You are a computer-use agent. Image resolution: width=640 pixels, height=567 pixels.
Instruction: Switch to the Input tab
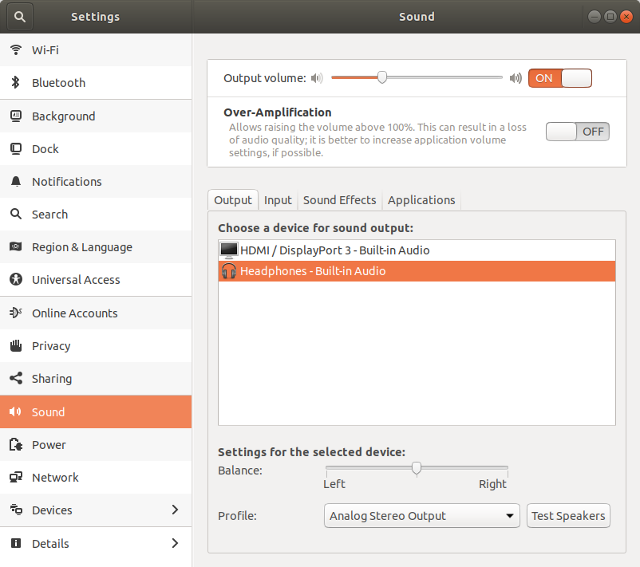(278, 200)
